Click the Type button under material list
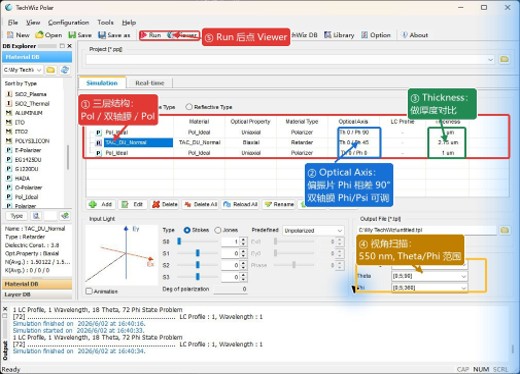Screen dimensions: 520x374 pyautogui.click(x=16, y=216)
